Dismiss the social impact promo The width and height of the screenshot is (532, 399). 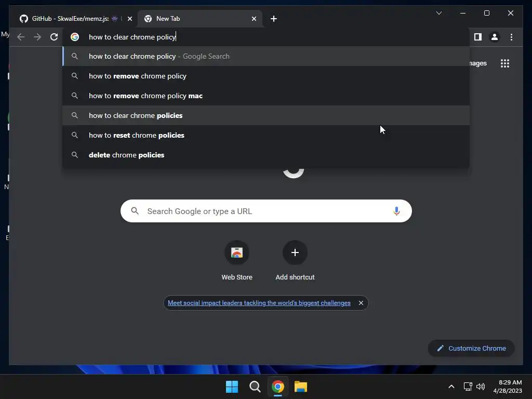click(x=361, y=303)
